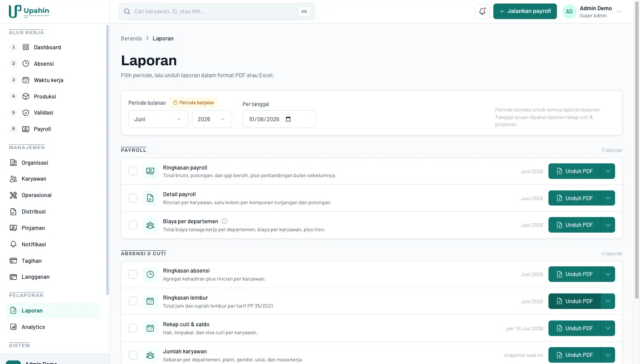Screen dimensions: 640x364
Task: Click the Absensi clock icon in the sidebar
Action: click(26, 63)
